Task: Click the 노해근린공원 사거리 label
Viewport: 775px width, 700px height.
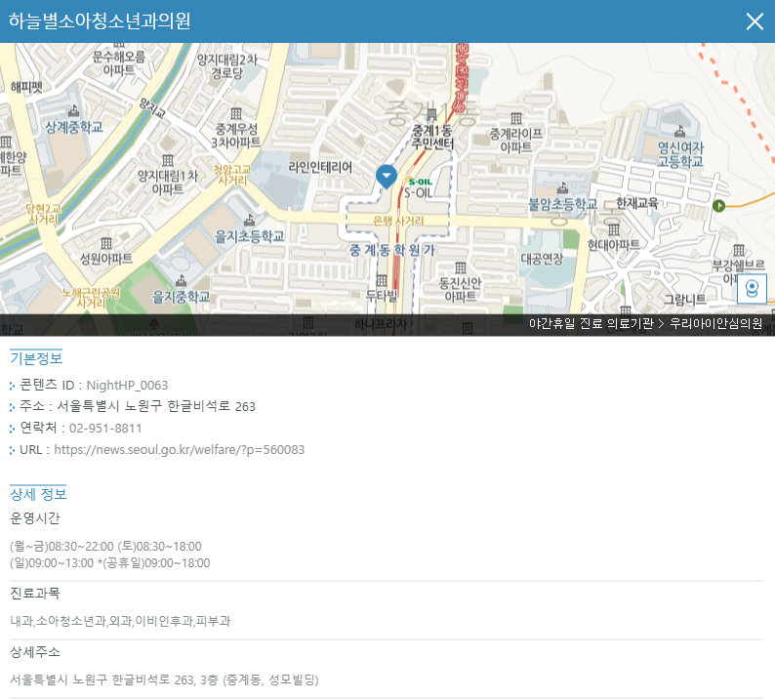Action: [91, 298]
